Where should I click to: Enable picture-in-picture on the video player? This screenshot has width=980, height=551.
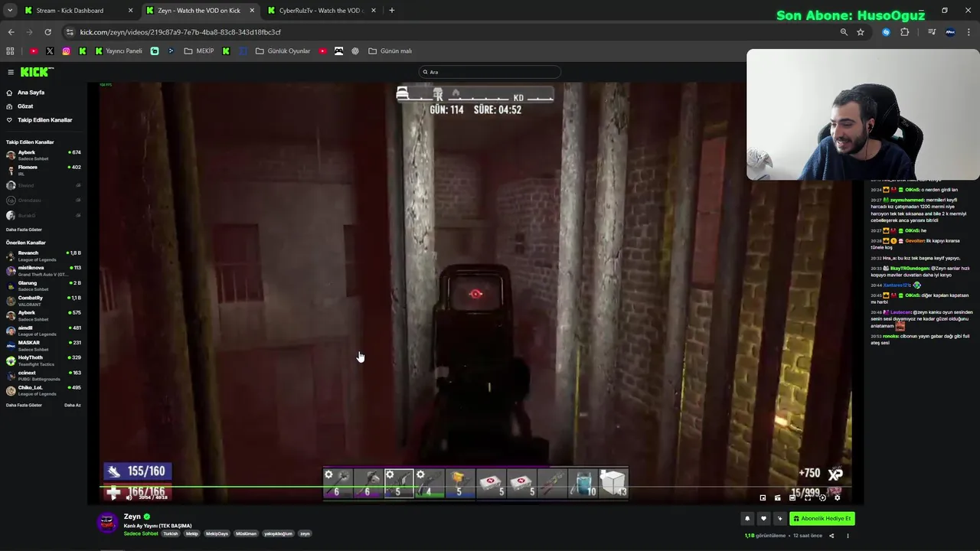point(763,497)
